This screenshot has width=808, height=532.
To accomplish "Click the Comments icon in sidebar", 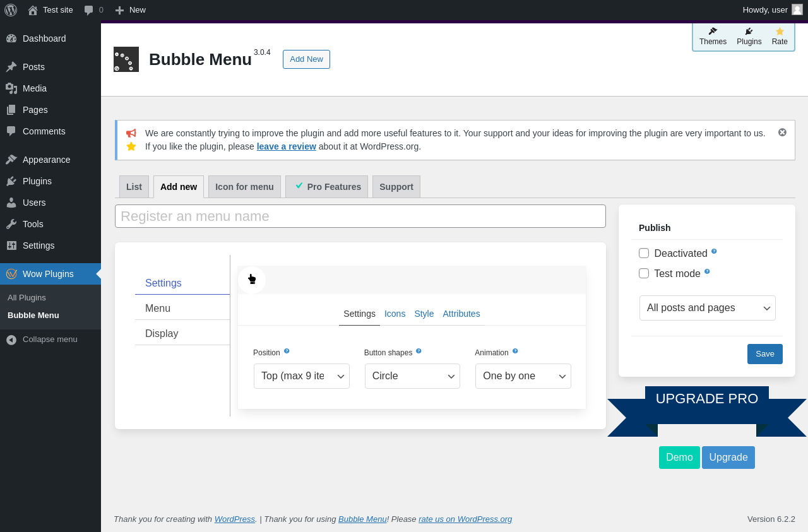I will tap(11, 131).
